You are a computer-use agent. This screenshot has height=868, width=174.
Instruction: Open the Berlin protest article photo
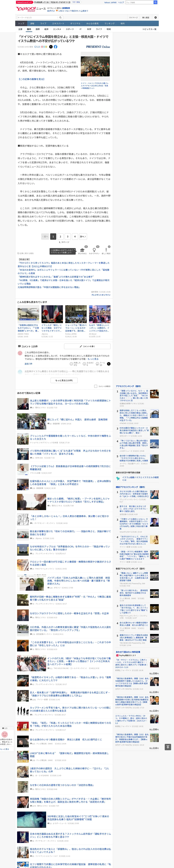pyautogui.click(x=95, y=66)
